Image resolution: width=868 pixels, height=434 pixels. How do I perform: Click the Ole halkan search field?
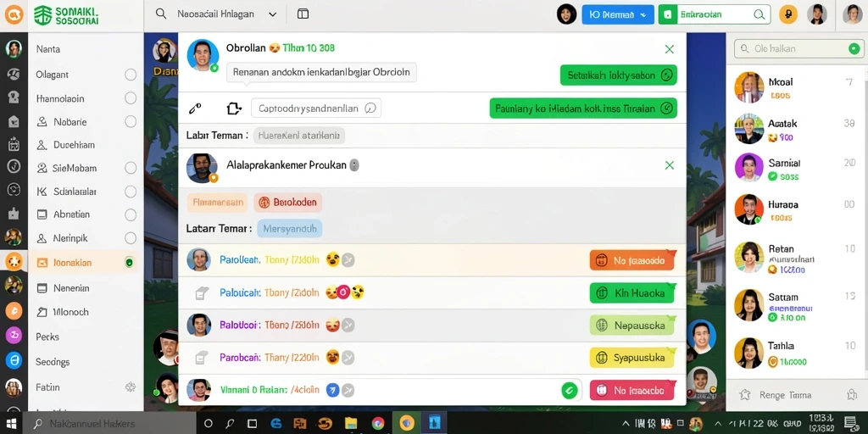pos(798,48)
